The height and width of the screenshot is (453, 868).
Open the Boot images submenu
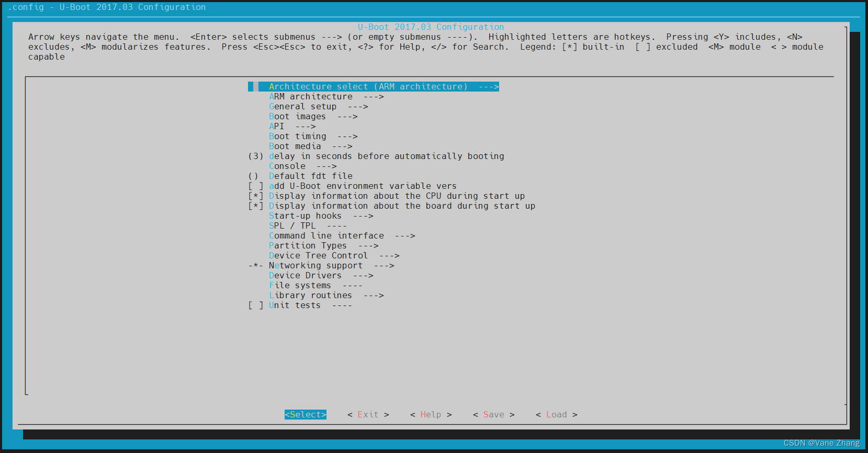coord(313,116)
